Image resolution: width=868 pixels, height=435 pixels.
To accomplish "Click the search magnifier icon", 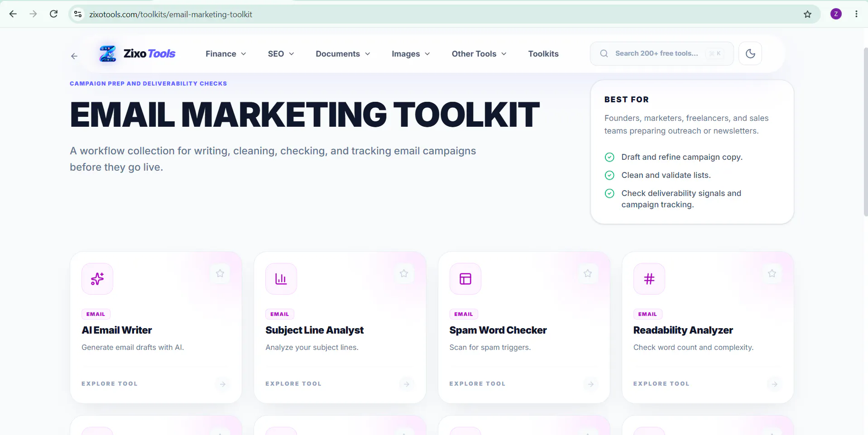I will click(x=604, y=53).
